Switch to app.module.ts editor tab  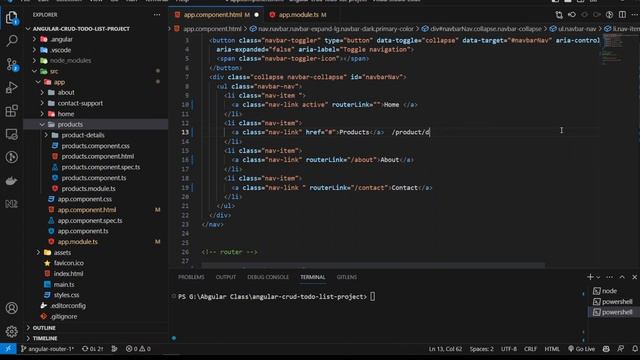[x=298, y=15]
